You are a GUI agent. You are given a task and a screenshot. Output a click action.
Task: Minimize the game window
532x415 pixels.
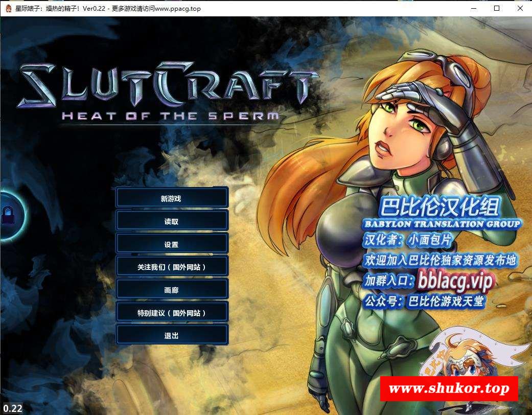pyautogui.click(x=474, y=8)
